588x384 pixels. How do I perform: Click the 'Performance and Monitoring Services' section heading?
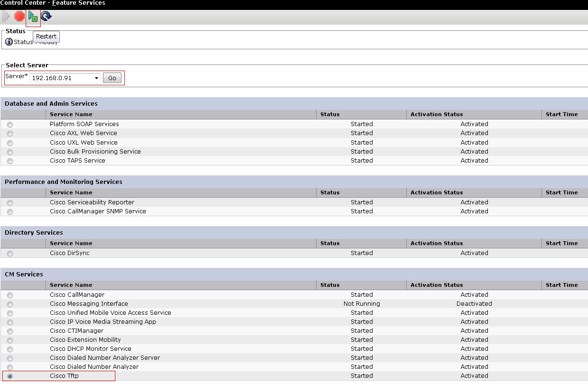coord(64,182)
